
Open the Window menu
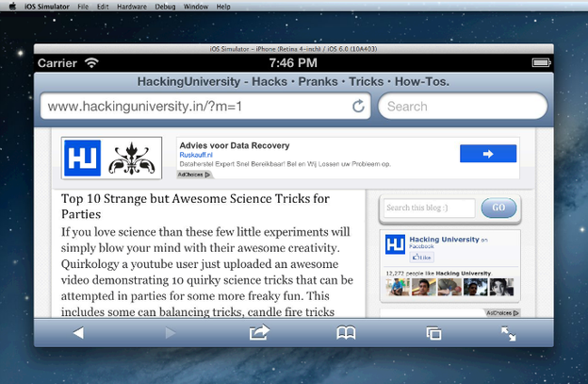click(196, 7)
